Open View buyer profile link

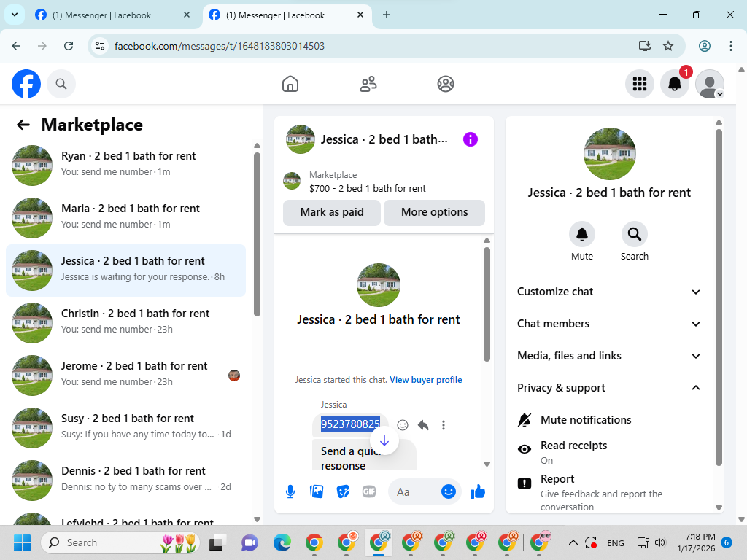426,379
